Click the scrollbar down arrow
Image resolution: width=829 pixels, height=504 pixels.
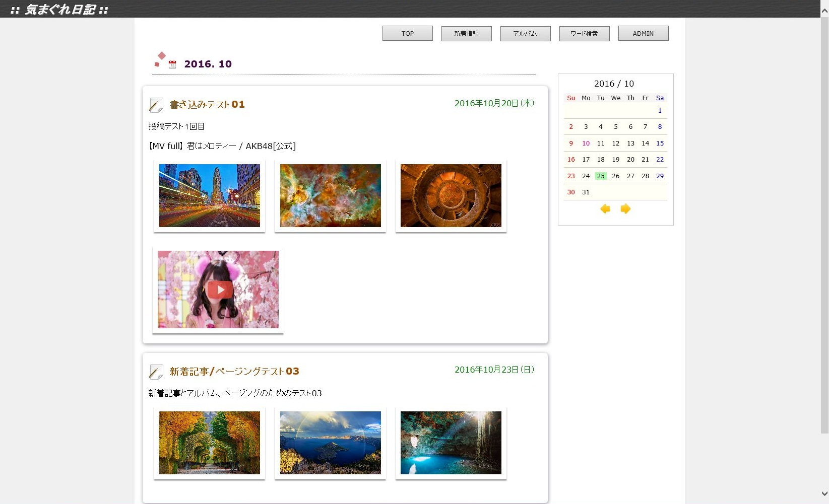tap(824, 494)
